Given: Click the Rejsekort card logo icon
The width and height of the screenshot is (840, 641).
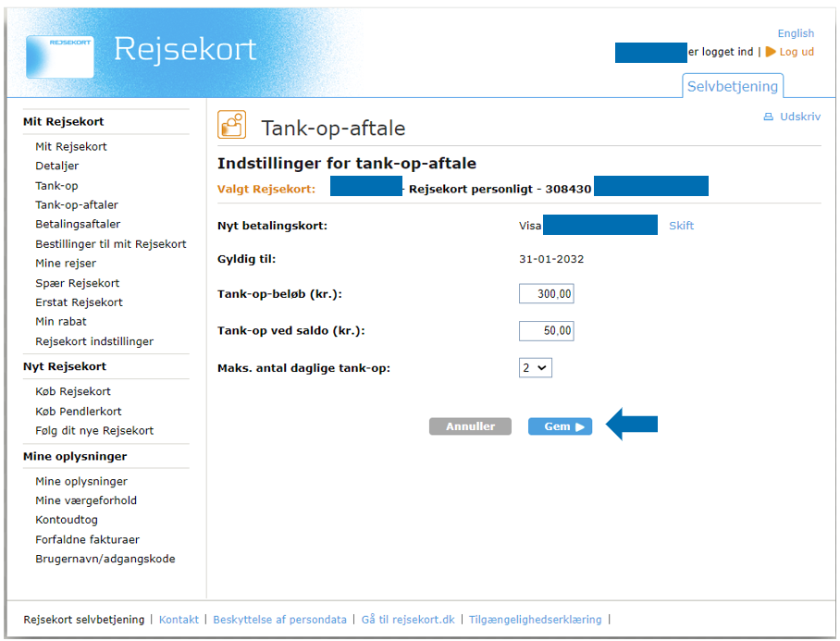Looking at the screenshot, I should [x=60, y=56].
